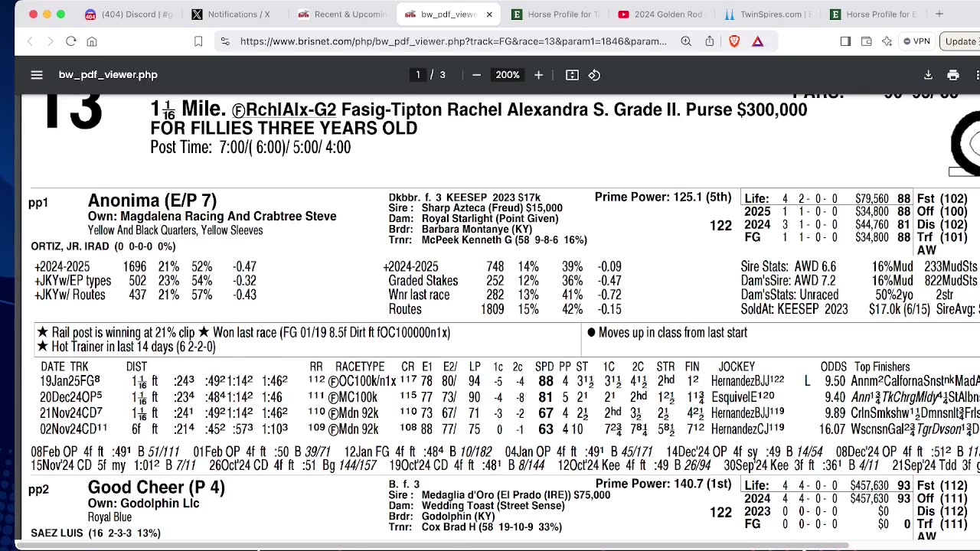Download the PDF file
The image size is (980, 551).
[x=928, y=75]
